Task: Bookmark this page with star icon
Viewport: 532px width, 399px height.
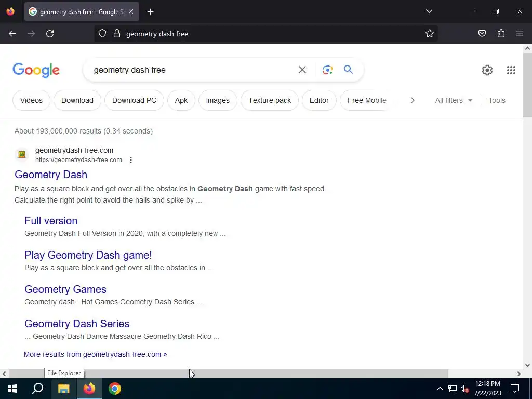Action: 430,34
